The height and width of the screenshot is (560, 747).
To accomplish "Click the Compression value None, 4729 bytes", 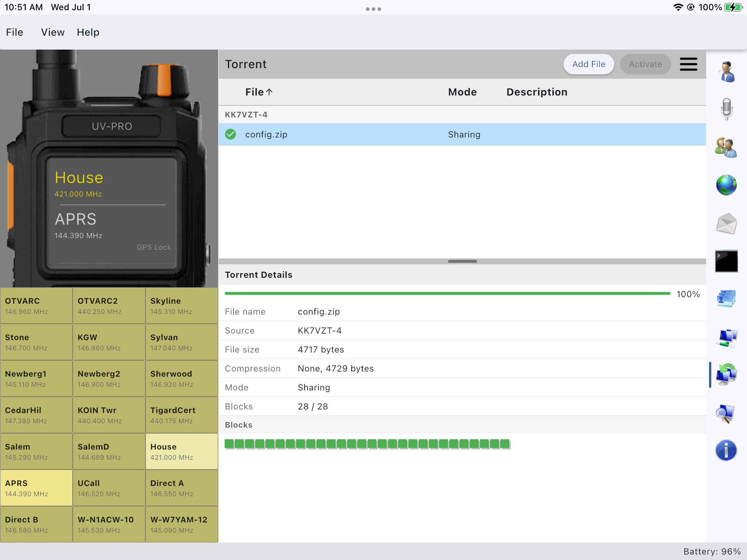I will click(x=336, y=369).
